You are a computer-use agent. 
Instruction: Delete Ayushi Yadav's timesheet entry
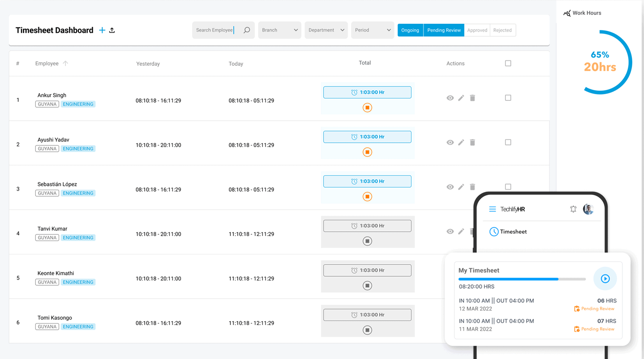pyautogui.click(x=472, y=143)
